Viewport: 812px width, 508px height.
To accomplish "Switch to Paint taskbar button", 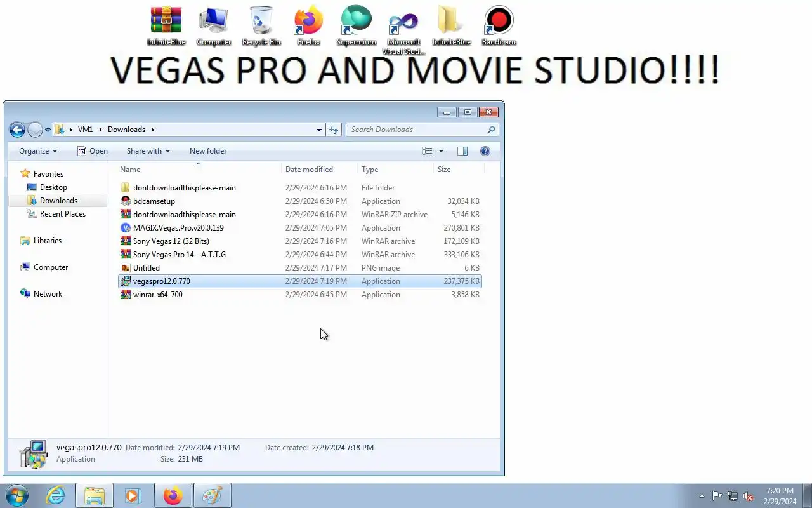I will tap(212, 495).
